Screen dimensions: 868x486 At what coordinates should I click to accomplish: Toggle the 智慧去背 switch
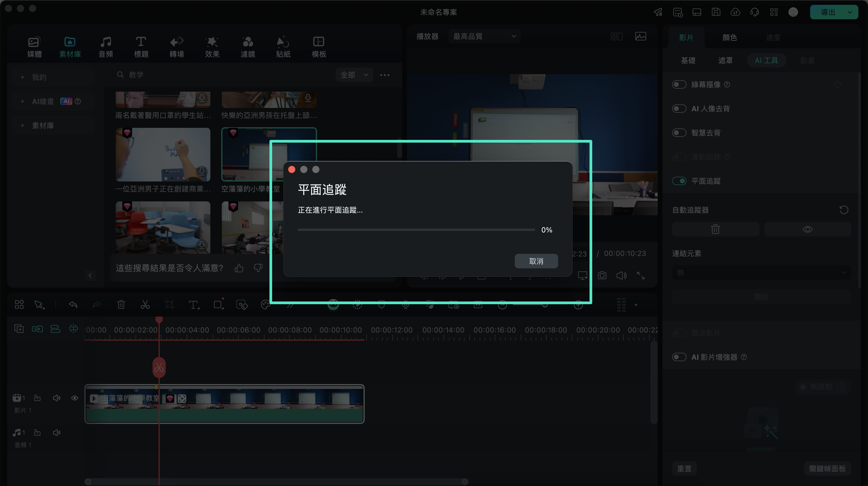[x=679, y=132]
